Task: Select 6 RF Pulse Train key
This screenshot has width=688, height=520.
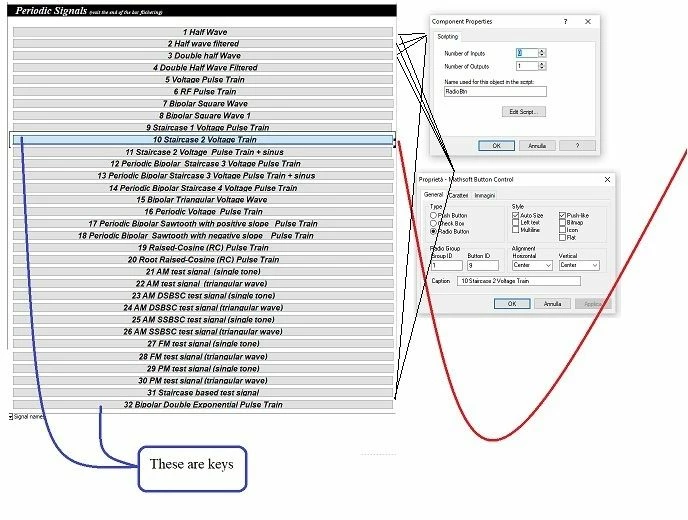Action: click(203, 91)
